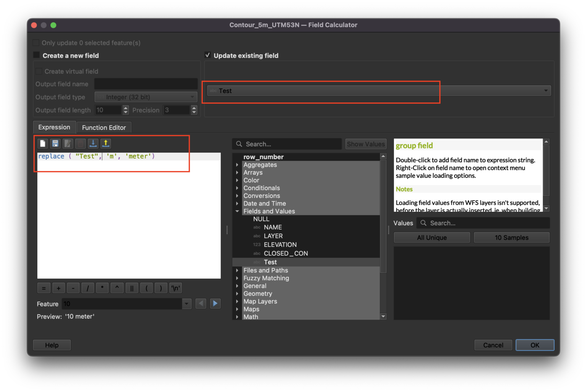Screen dimensions: 587x392
Task: Click the export user expressions icon
Action: click(105, 144)
